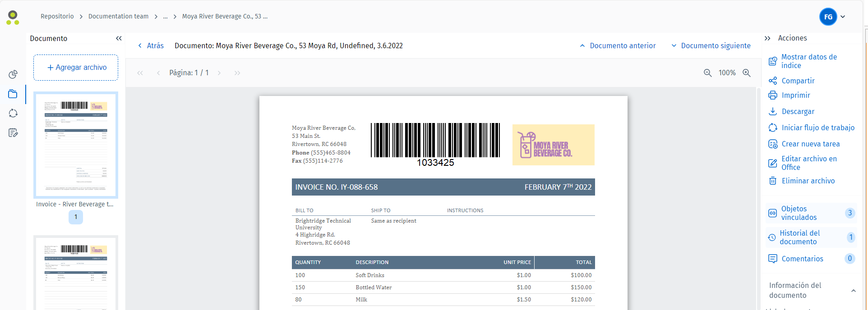Open Documento siguiente

[x=711, y=46]
